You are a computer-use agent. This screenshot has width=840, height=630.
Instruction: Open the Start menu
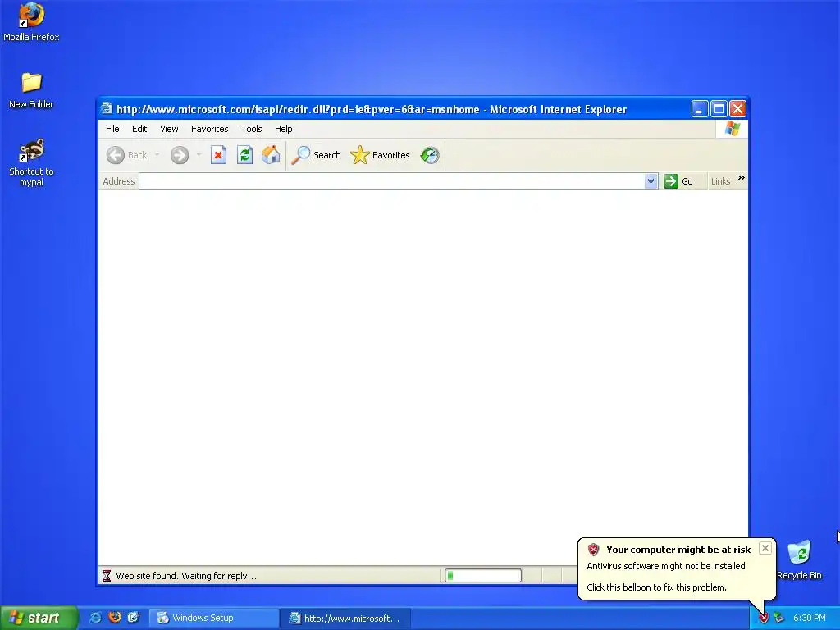(x=39, y=618)
